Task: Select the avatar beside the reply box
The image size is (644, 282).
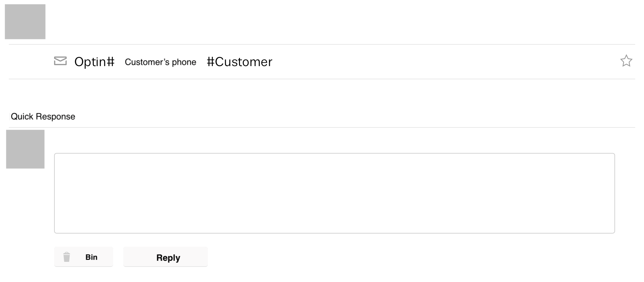Action: tap(25, 149)
